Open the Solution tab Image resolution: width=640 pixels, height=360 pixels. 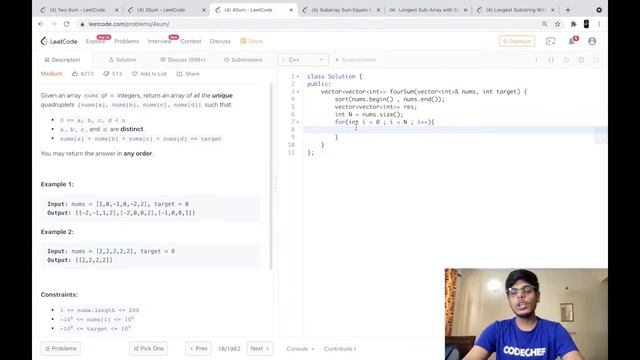pos(122,60)
